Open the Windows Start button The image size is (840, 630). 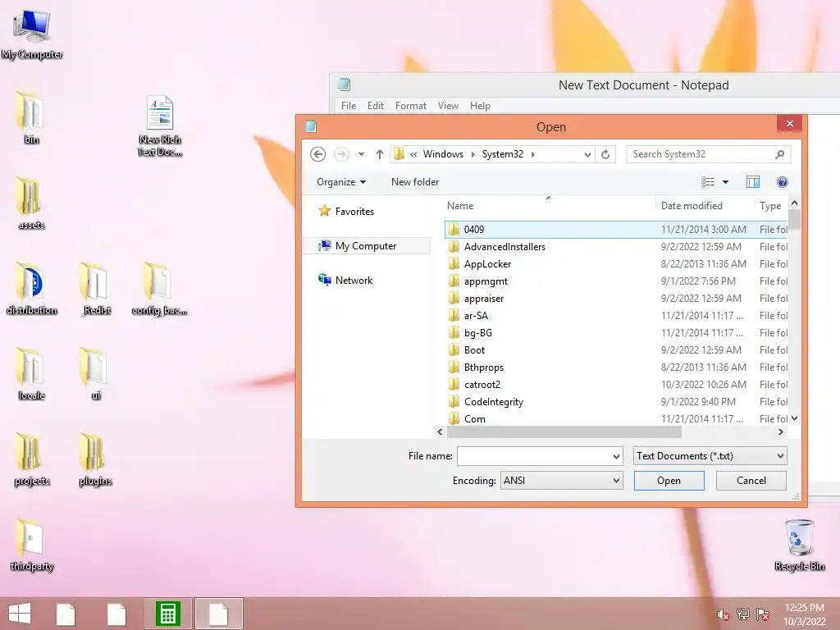point(20,614)
